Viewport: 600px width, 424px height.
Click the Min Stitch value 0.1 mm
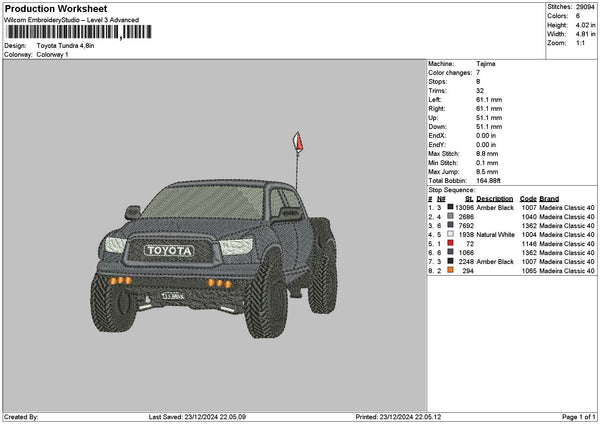tap(487, 163)
